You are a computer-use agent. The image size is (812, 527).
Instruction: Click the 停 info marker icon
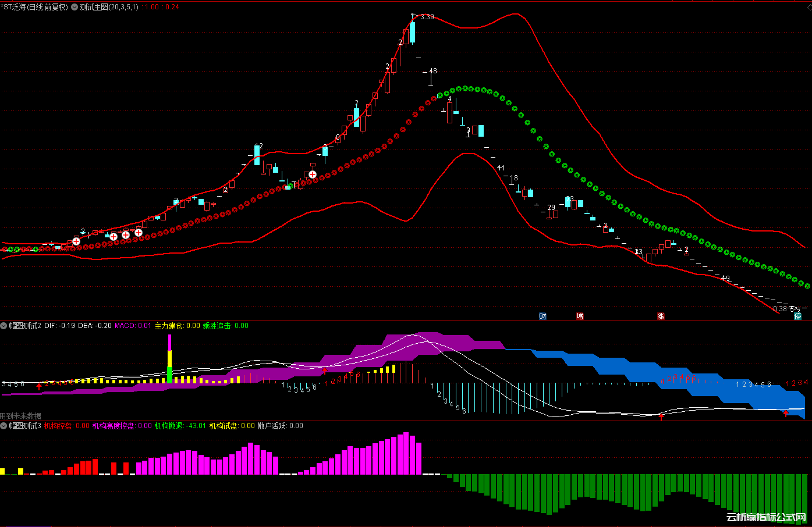tap(797, 316)
